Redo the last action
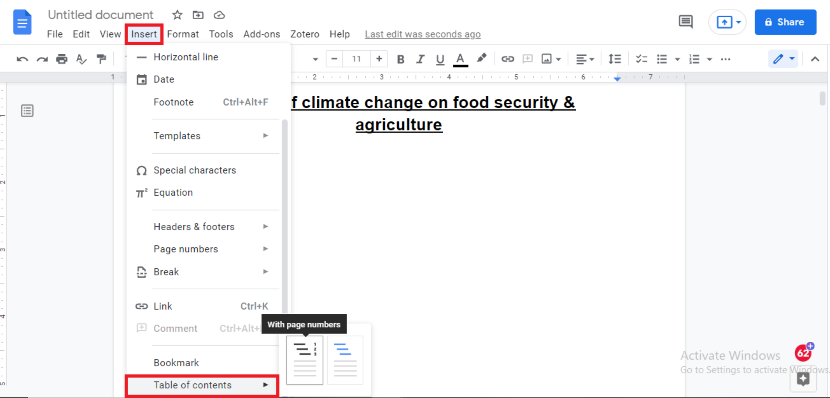The image size is (830, 398). click(42, 59)
